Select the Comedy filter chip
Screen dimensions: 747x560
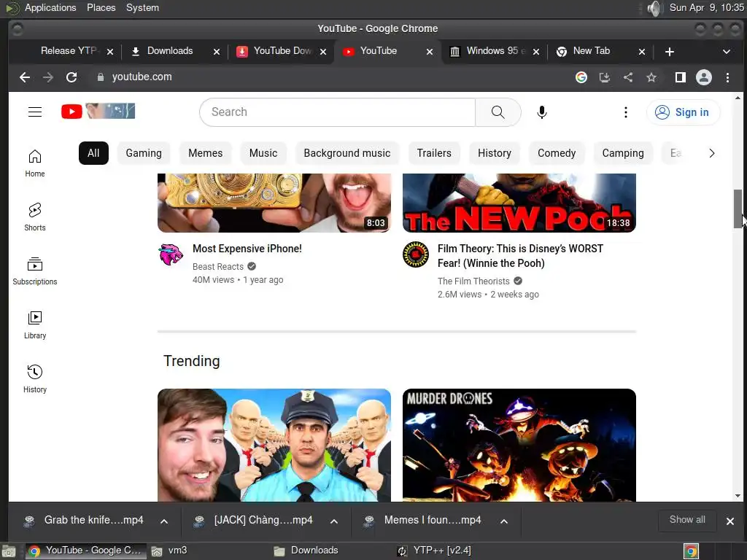[x=557, y=153]
